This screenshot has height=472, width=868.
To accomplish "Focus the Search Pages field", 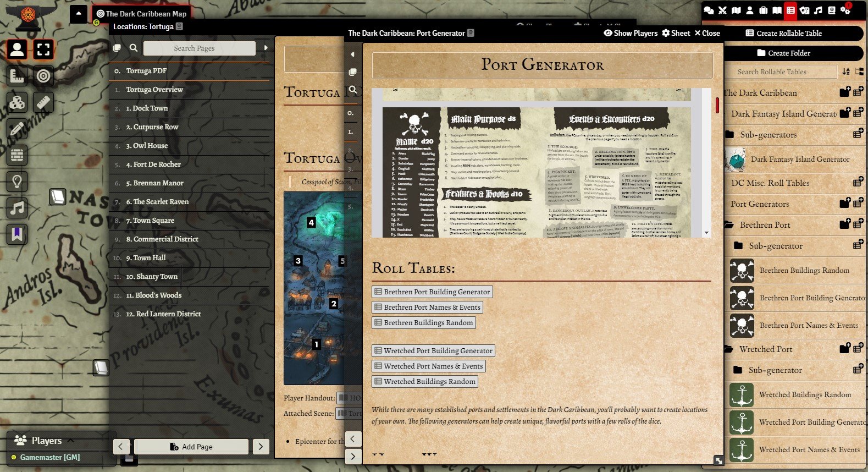I will [x=200, y=48].
